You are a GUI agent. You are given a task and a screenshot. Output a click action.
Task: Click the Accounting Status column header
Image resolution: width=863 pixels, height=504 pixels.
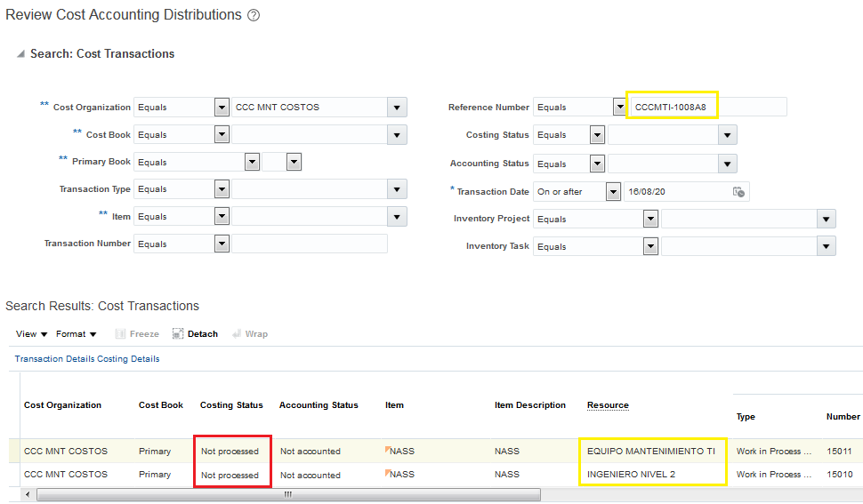[319, 405]
